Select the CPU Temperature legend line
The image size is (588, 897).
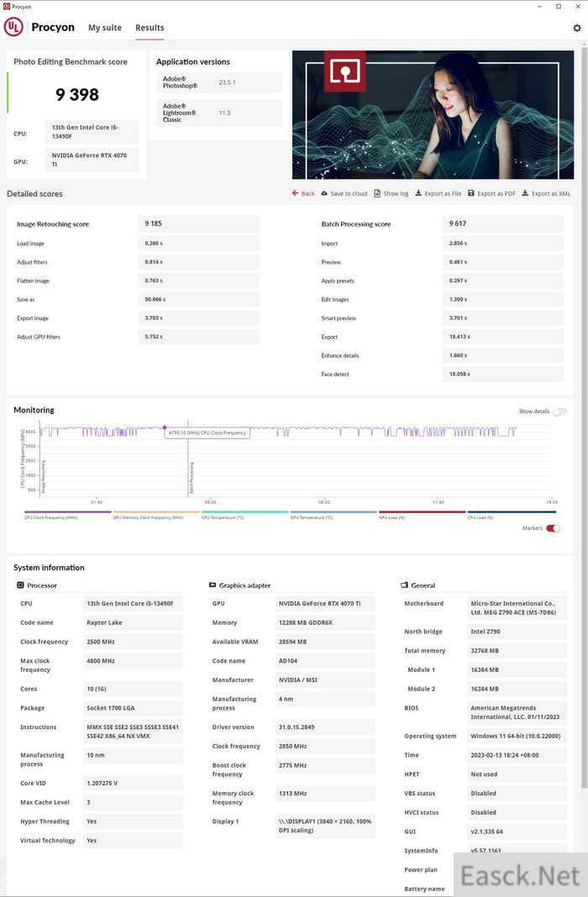pyautogui.click(x=244, y=512)
